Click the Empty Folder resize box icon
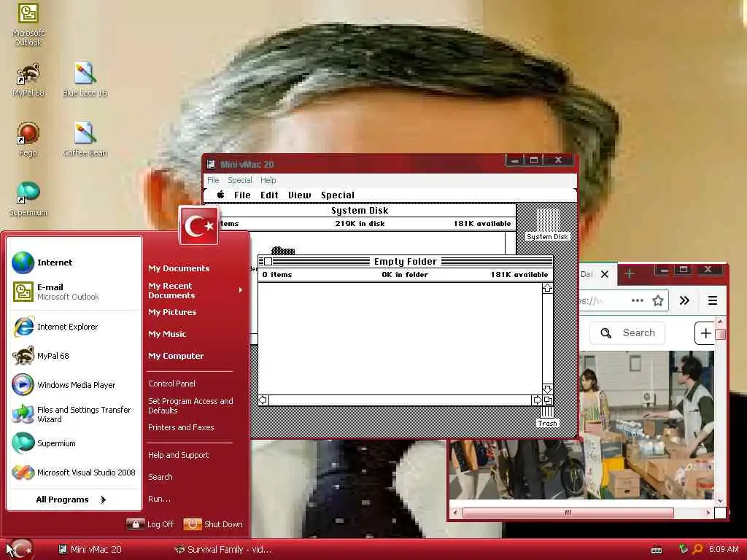This screenshot has height=560, width=747. pos(547,400)
